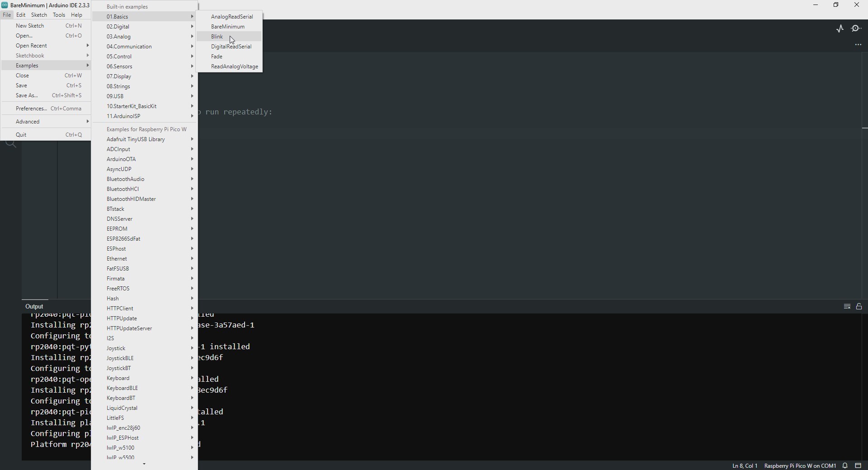Click the examples menu scroll-down arrow
868x470 pixels.
(144, 464)
